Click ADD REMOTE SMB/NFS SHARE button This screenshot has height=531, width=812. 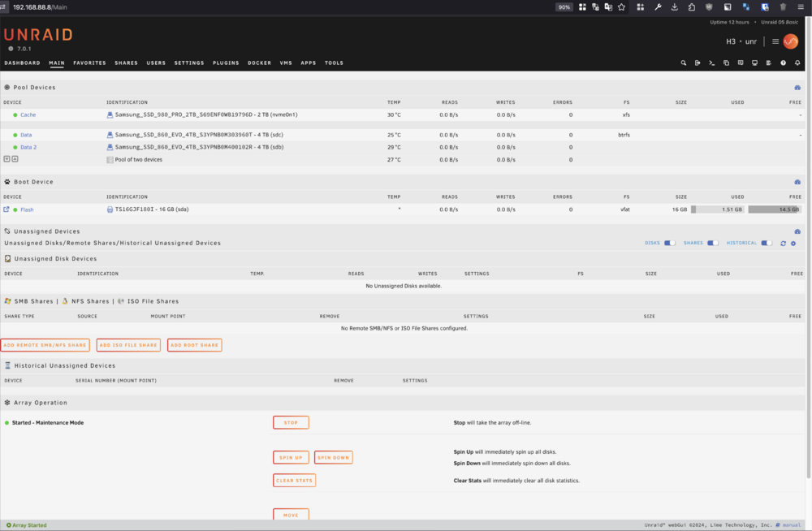pyautogui.click(x=45, y=345)
